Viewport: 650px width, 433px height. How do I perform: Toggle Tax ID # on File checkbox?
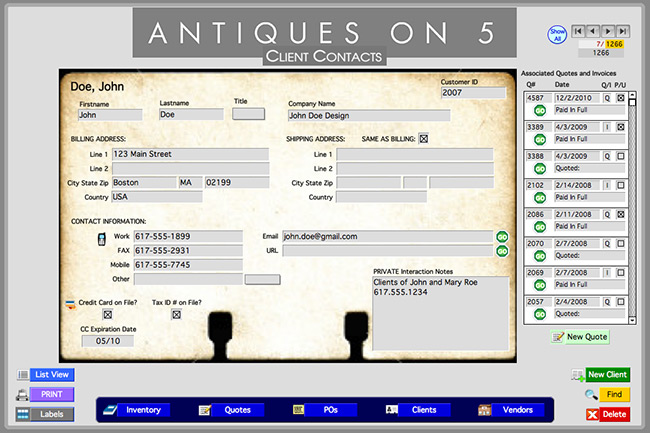[x=176, y=314]
